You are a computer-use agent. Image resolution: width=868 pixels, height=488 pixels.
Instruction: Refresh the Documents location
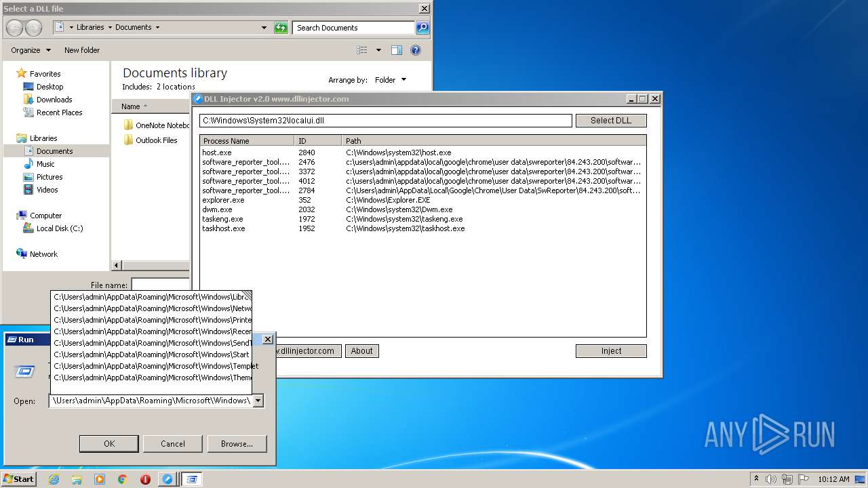281,28
